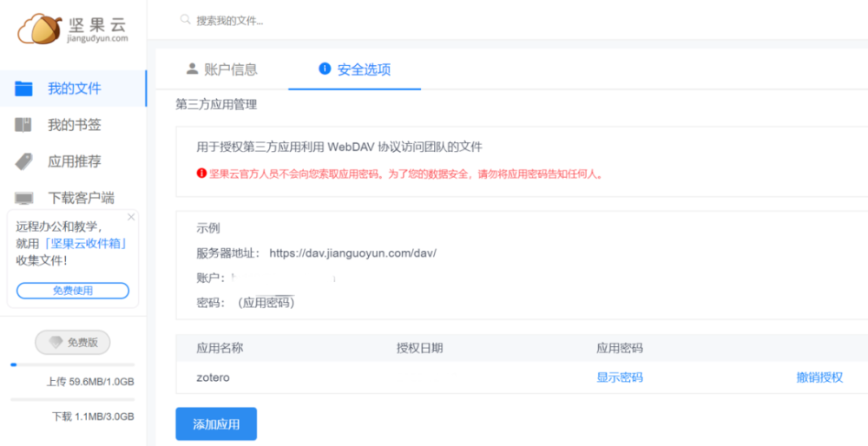Open 应用推荐 in the sidebar
The image size is (868, 446).
pos(73,161)
